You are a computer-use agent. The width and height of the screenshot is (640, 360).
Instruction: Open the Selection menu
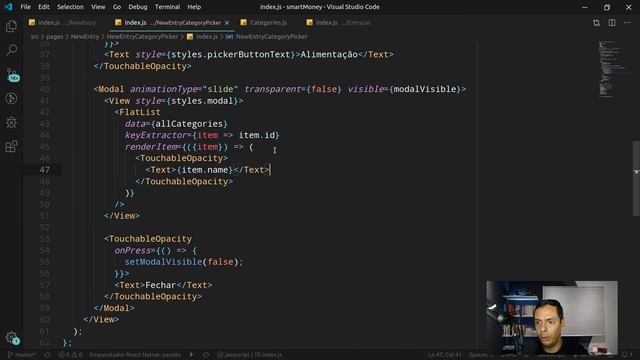(70, 7)
